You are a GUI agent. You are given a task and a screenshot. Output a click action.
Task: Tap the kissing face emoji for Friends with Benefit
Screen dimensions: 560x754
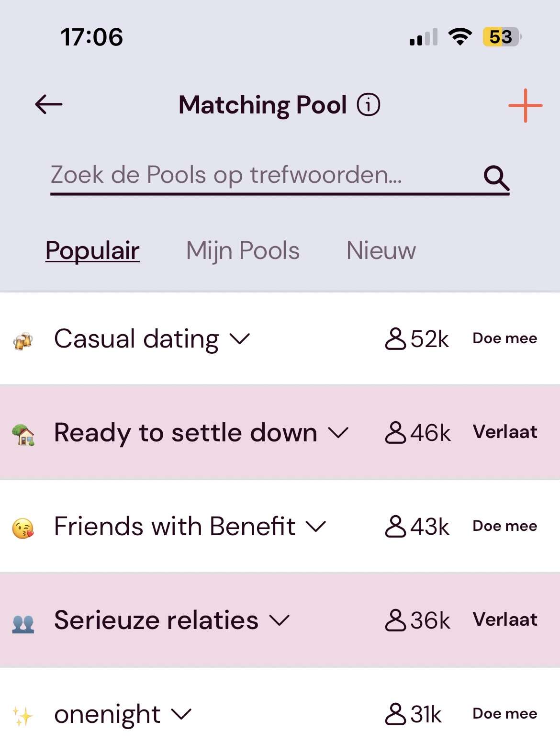coord(23,529)
